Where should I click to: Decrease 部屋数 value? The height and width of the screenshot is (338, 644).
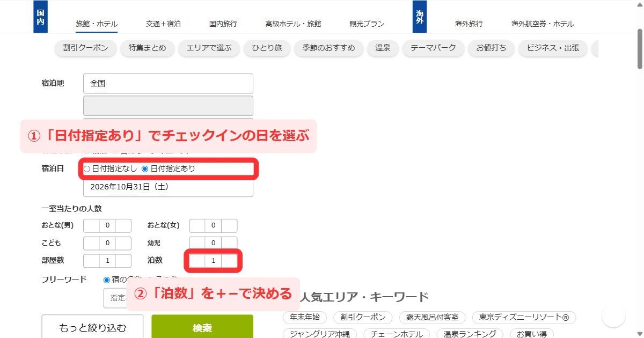pos(91,261)
